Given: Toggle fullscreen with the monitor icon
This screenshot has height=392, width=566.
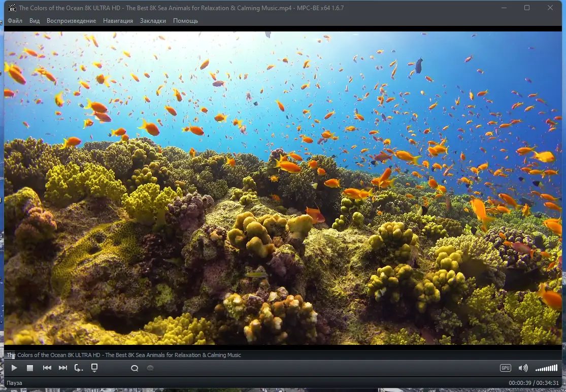Looking at the screenshot, I should point(93,367).
